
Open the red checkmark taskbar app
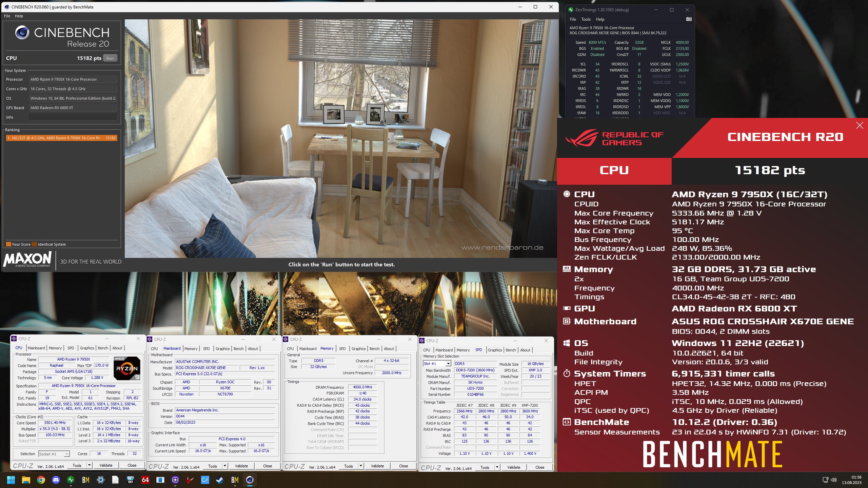pos(190,480)
